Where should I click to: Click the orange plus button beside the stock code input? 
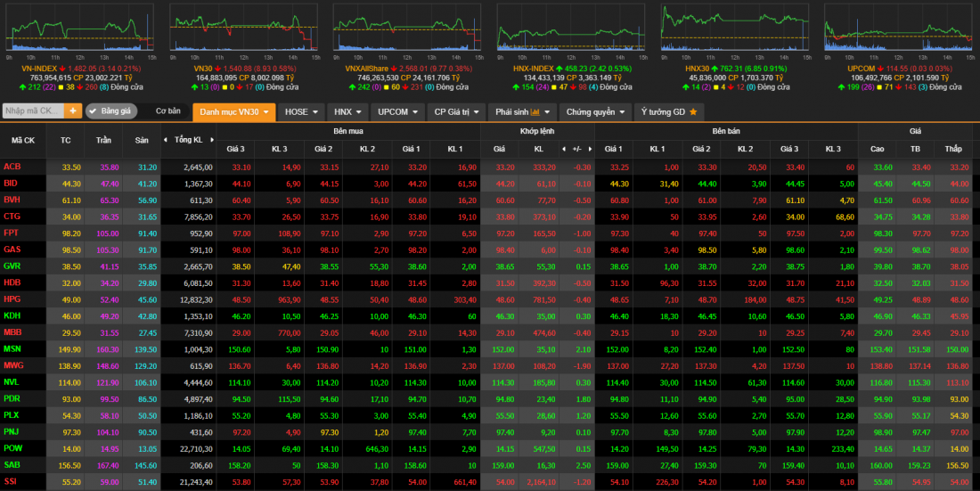tap(72, 111)
